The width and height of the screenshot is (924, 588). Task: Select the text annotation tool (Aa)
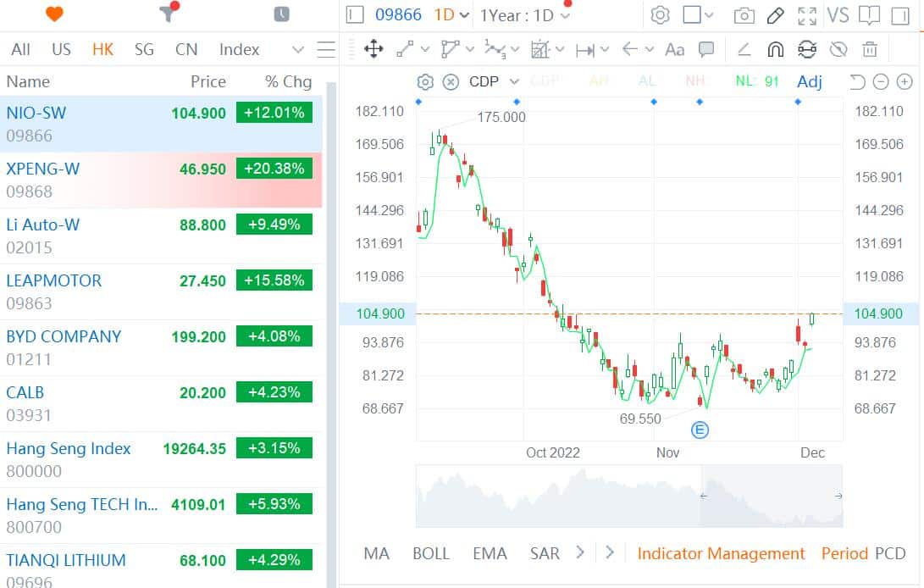pos(673,50)
